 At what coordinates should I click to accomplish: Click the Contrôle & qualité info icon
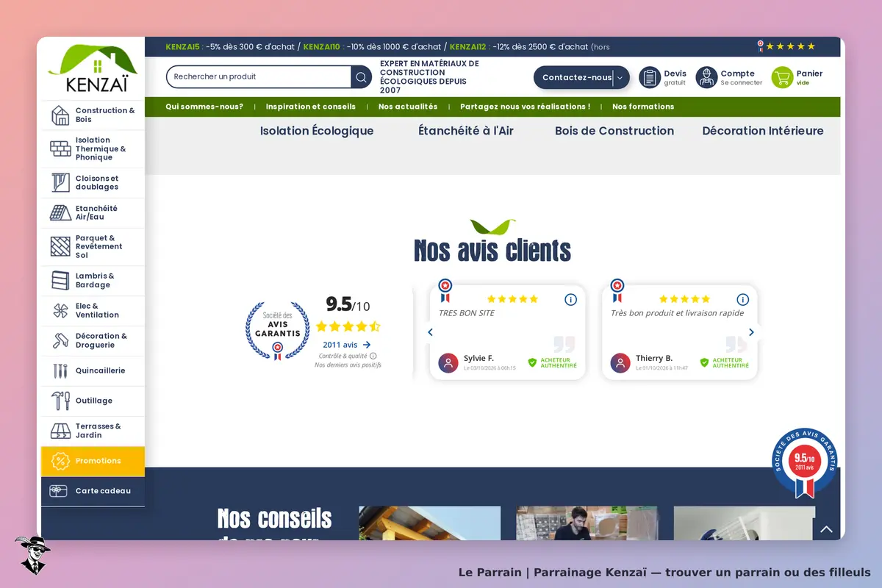[x=373, y=356]
